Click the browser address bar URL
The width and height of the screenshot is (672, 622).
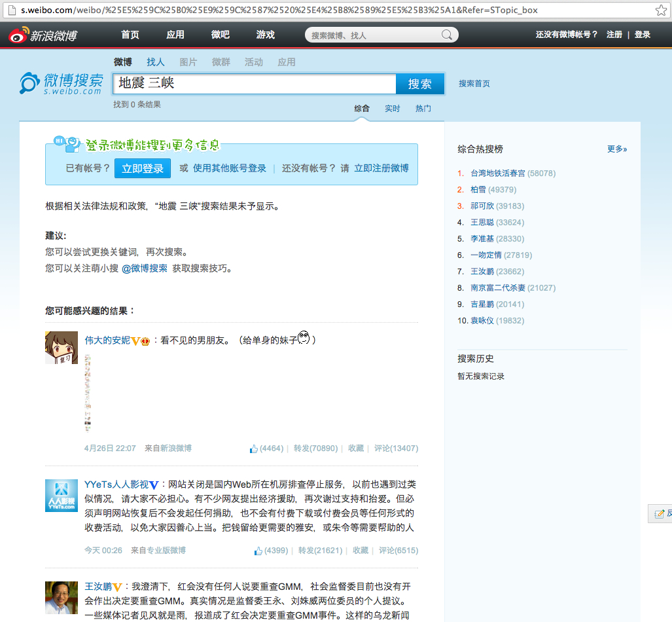[x=279, y=10]
